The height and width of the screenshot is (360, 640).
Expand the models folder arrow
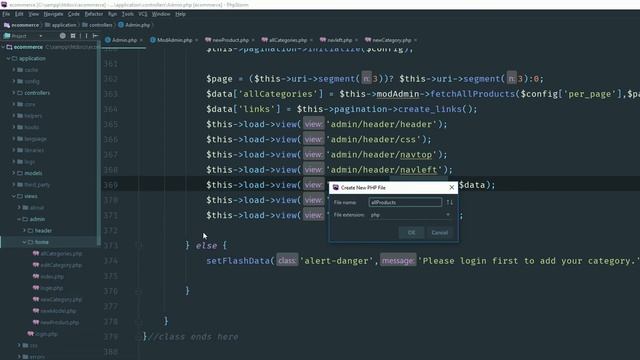[x=13, y=173]
